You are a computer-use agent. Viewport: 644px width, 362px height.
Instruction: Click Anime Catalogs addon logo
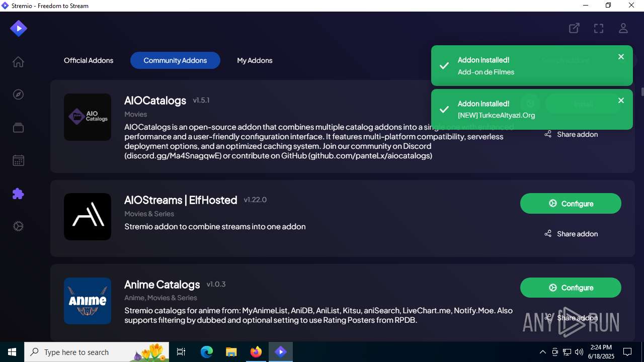88,301
